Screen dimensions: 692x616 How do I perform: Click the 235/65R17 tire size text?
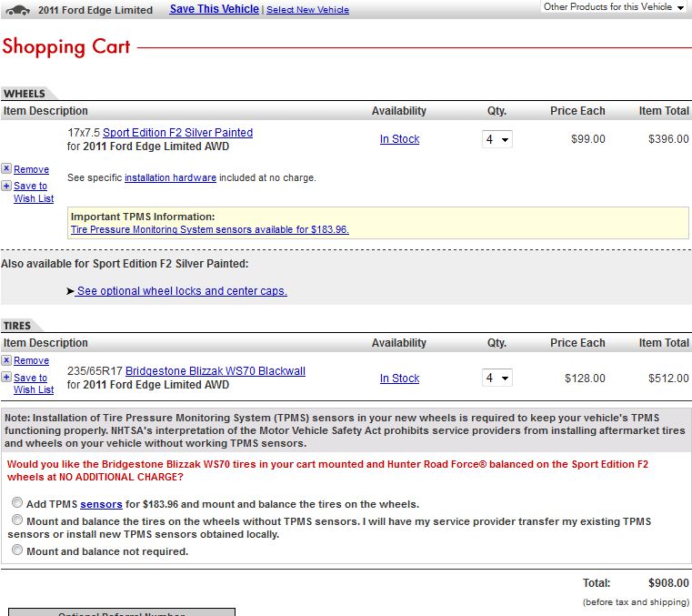point(95,371)
